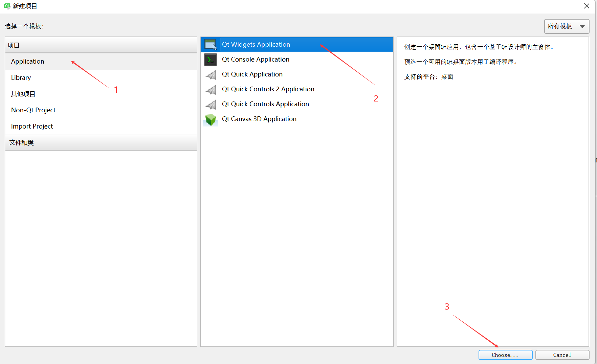The height and width of the screenshot is (364, 597).
Task: Select the Import Project category
Action: pyautogui.click(x=101, y=126)
